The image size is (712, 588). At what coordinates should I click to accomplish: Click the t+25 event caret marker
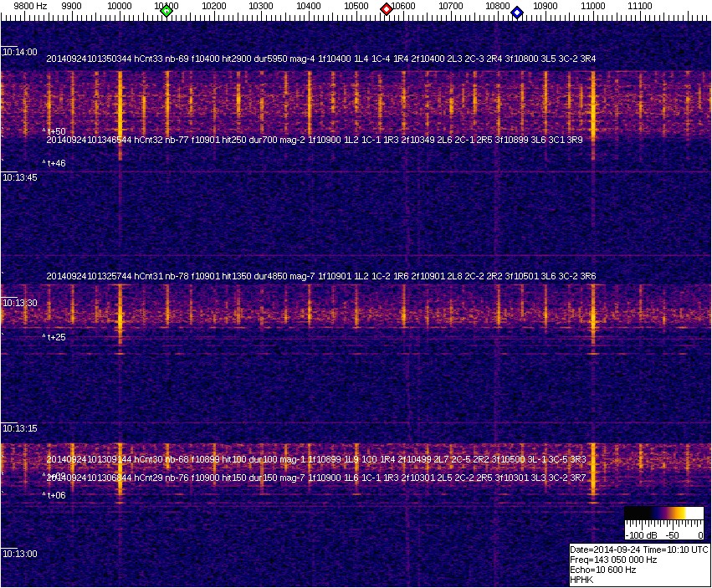55,337
